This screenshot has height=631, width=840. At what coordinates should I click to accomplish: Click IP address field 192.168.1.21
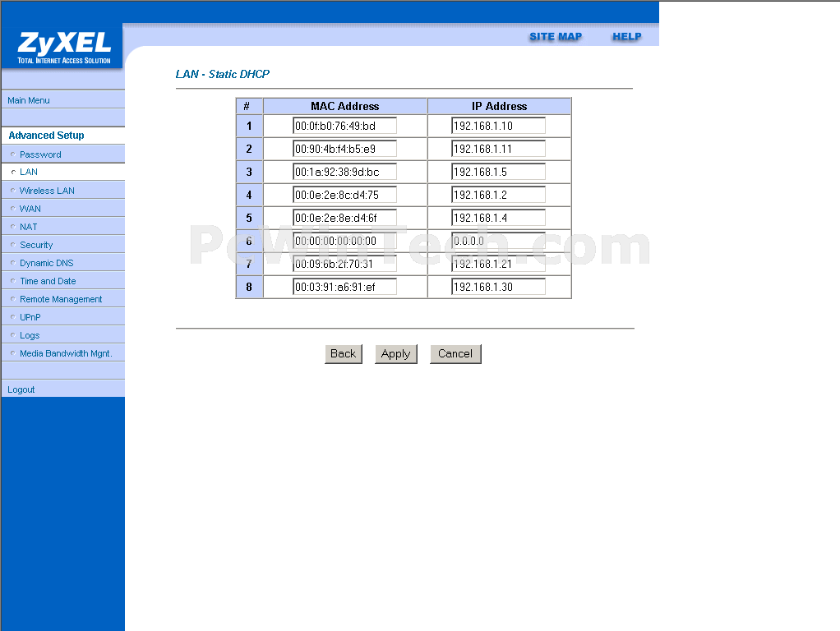[x=498, y=264]
